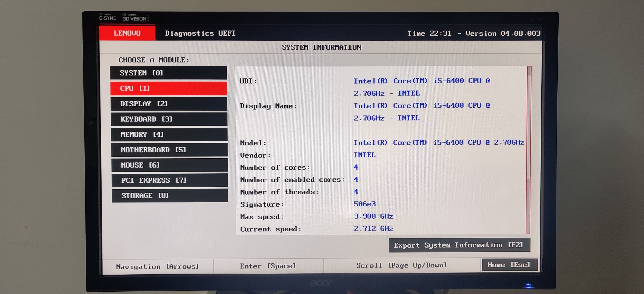Click the Vendor value INTEL
The width and height of the screenshot is (644, 294).
click(365, 155)
